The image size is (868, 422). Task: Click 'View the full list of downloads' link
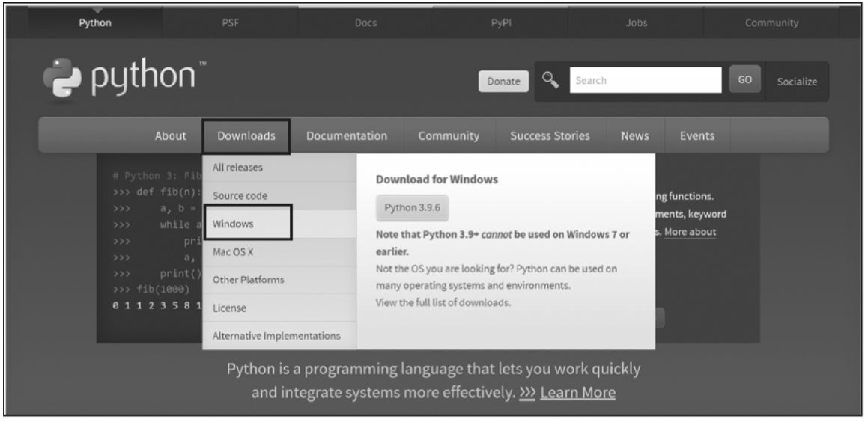(x=443, y=302)
